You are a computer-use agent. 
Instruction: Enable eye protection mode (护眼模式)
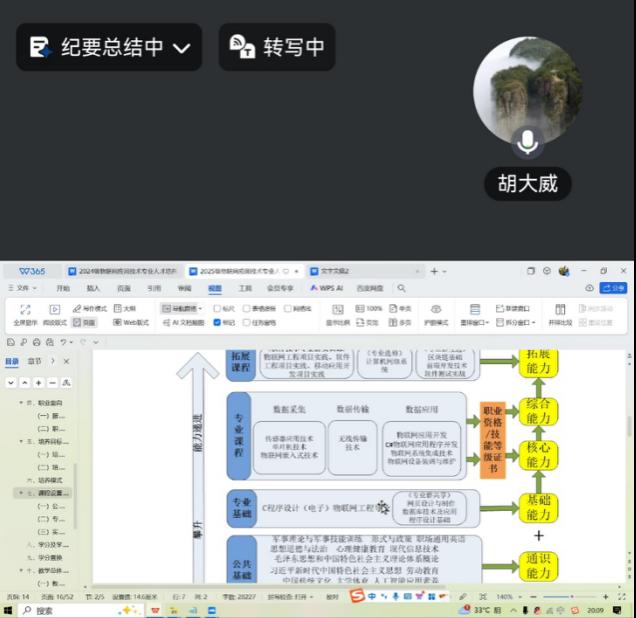(x=436, y=315)
